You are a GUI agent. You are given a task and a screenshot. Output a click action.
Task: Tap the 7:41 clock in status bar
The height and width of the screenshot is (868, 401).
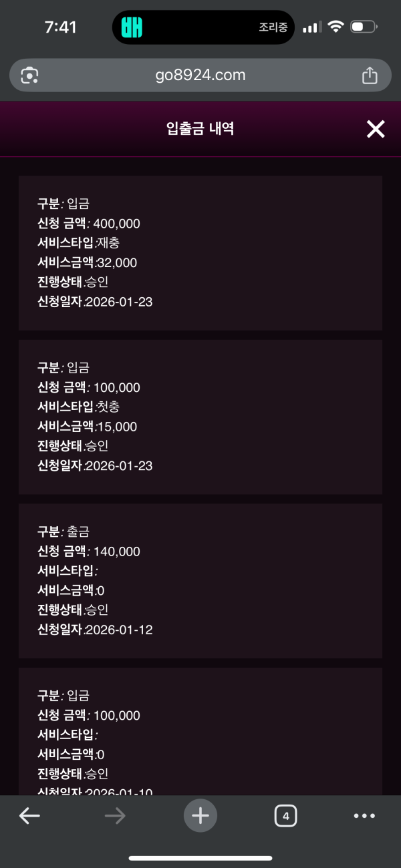tap(60, 27)
